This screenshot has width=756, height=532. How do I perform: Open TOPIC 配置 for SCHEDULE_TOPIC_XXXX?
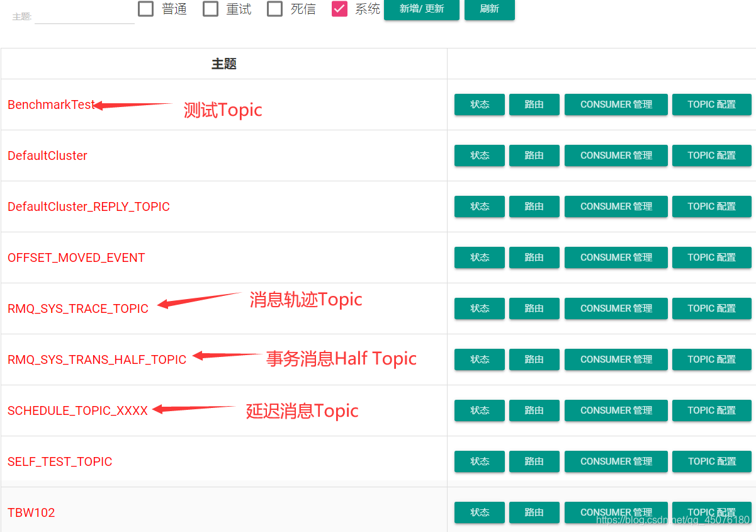click(x=712, y=410)
